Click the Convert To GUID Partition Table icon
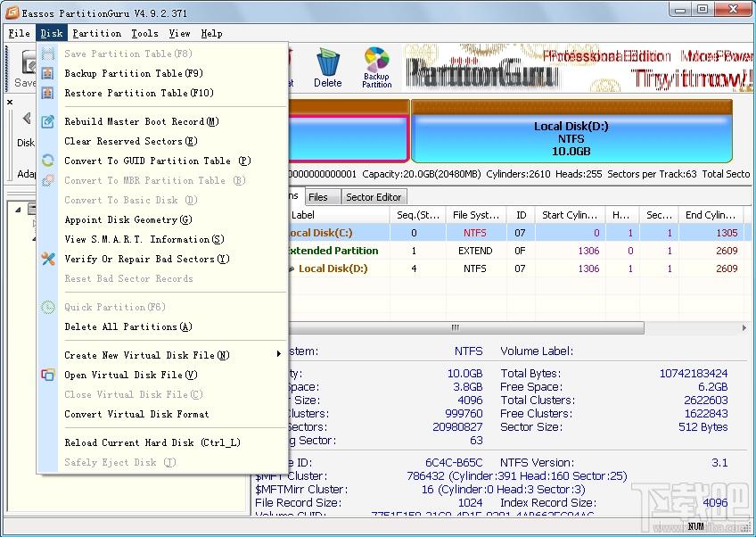 tap(47, 161)
